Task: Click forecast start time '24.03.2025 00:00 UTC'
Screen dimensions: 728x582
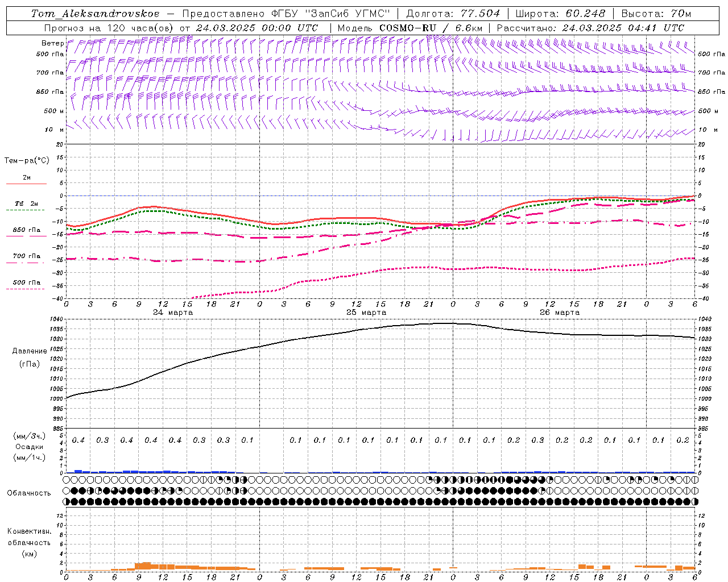Action: point(257,28)
